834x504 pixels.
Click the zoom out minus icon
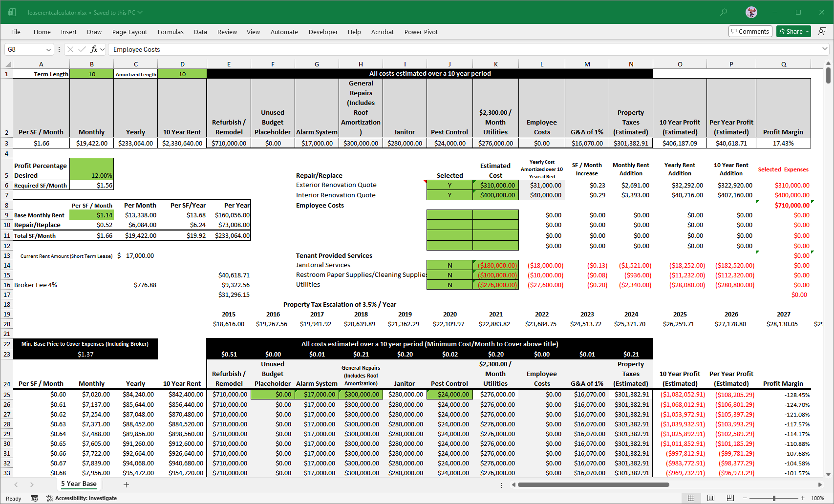746,498
